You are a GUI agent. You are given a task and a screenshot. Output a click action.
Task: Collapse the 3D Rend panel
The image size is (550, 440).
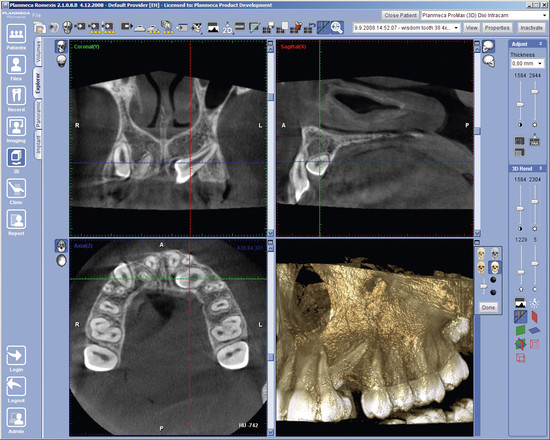(541, 169)
